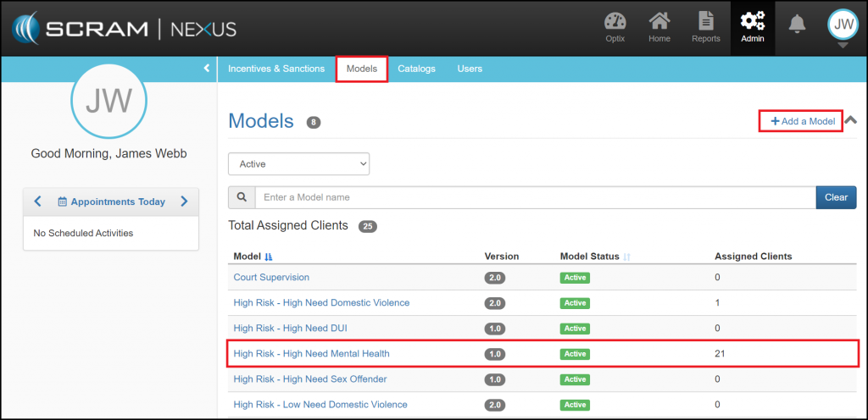
Task: Click the JW user avatar in header
Action: 843,25
